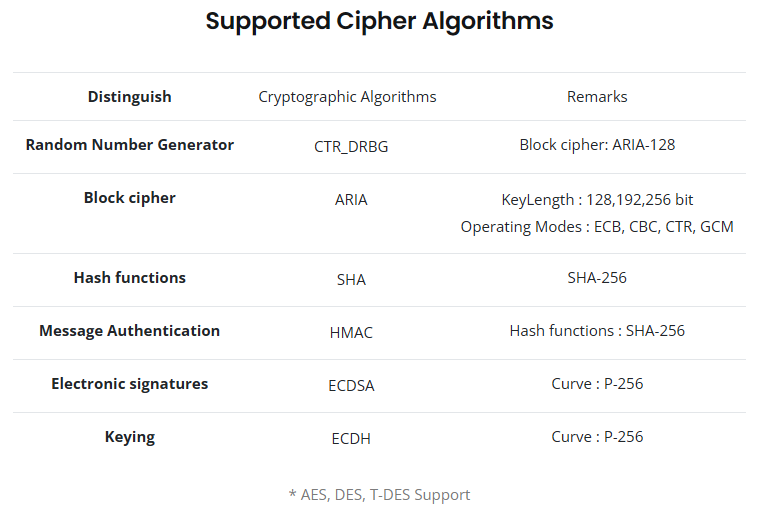Select the Electronic signatures row label
The width and height of the screenshot is (762, 514).
pyautogui.click(x=129, y=384)
